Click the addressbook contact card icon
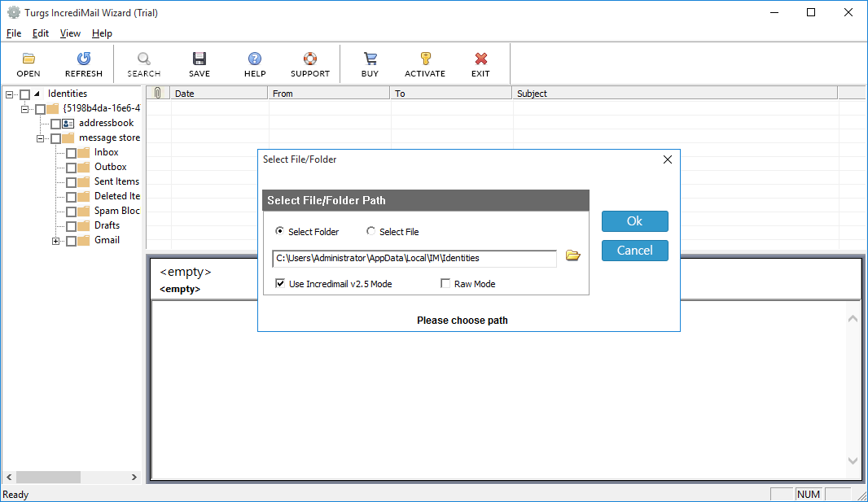Viewport: 868px width, 502px height. pos(68,124)
